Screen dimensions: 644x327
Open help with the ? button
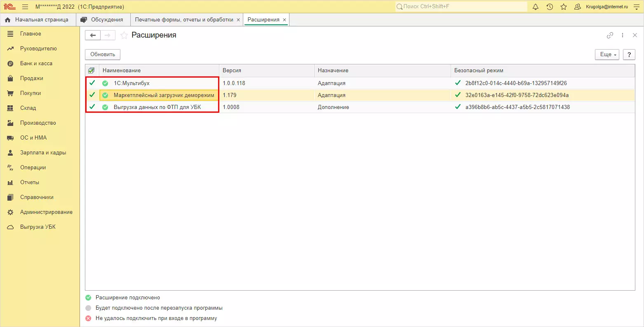click(x=629, y=54)
